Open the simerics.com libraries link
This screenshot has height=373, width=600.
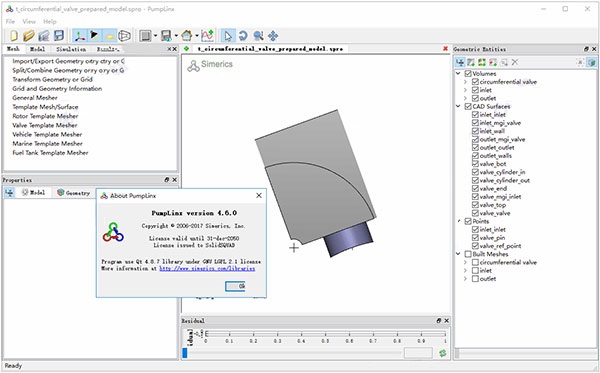pyautogui.click(x=207, y=269)
